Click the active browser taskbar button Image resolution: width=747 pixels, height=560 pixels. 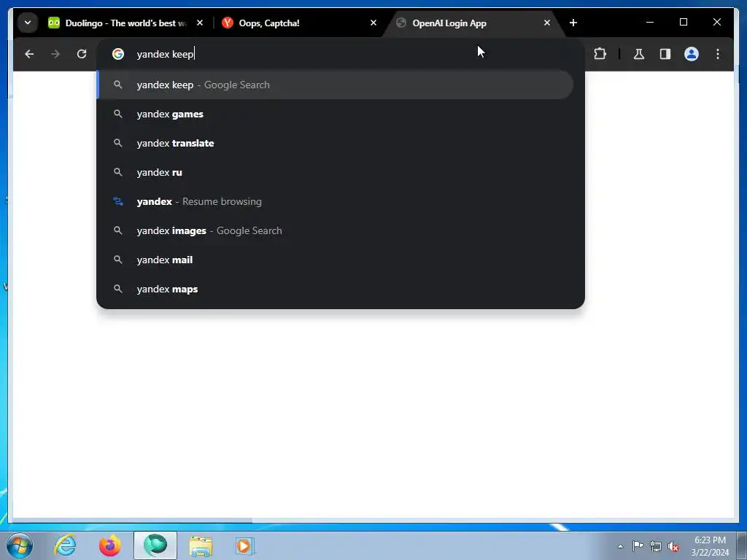point(155,545)
